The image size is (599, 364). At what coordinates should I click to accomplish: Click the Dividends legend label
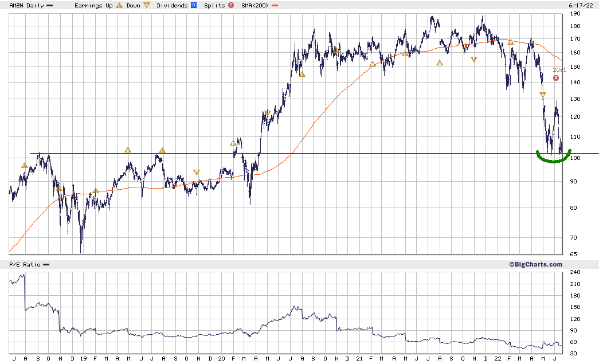click(173, 5)
